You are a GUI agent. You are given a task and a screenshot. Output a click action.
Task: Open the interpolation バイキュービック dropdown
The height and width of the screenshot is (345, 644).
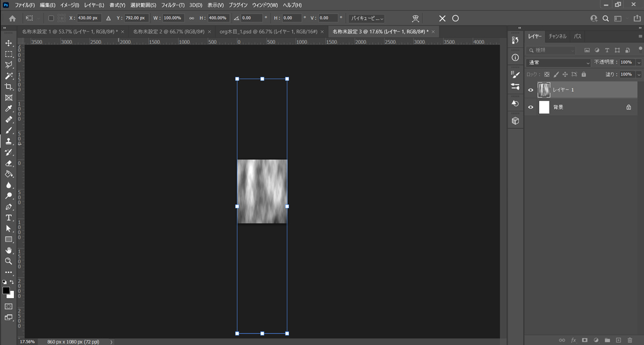pos(367,18)
